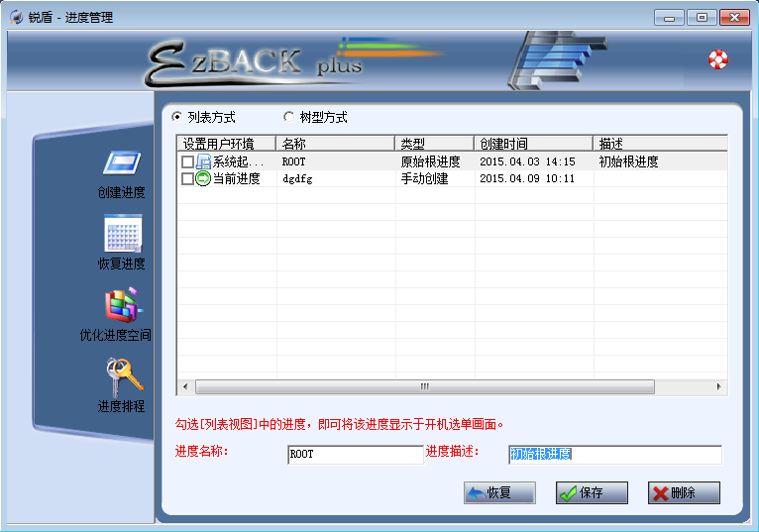Sort by the 名称 column header

click(x=336, y=144)
